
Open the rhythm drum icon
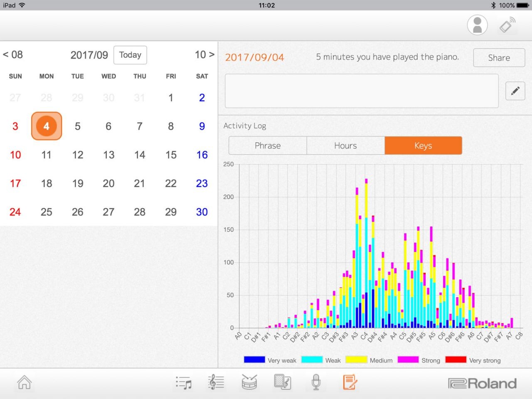[x=249, y=382]
